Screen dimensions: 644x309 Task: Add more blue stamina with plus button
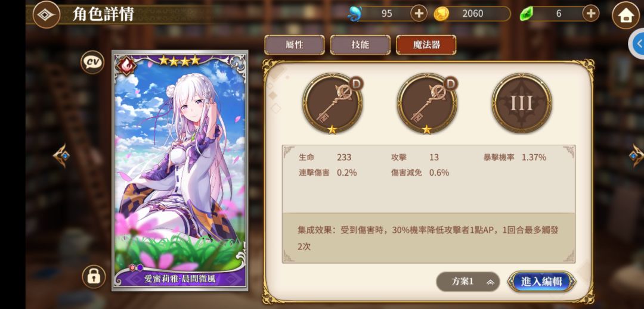(x=419, y=14)
